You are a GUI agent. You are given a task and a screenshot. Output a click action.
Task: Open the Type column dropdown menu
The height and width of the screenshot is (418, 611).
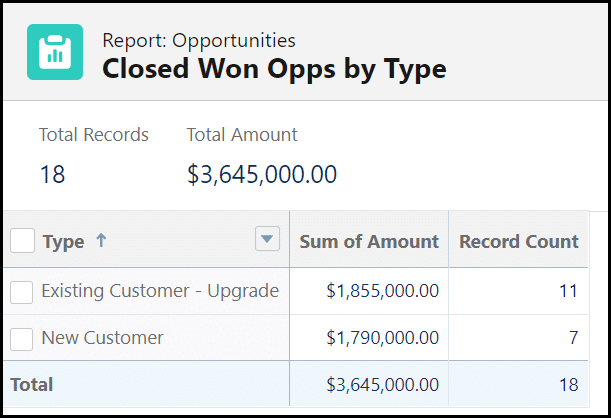click(267, 239)
